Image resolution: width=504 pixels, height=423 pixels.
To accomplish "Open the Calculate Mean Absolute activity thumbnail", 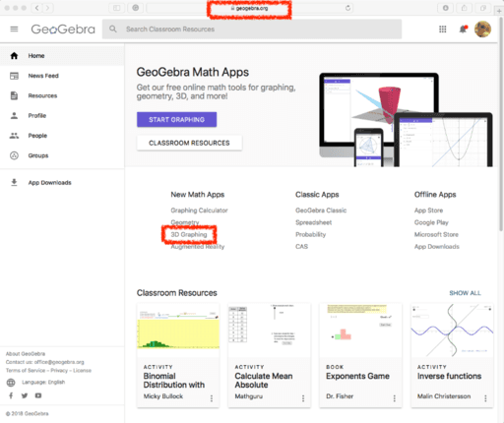I will 270,331.
